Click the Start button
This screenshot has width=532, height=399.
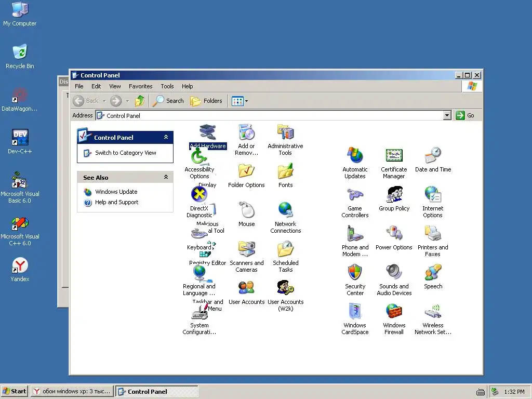[14, 391]
